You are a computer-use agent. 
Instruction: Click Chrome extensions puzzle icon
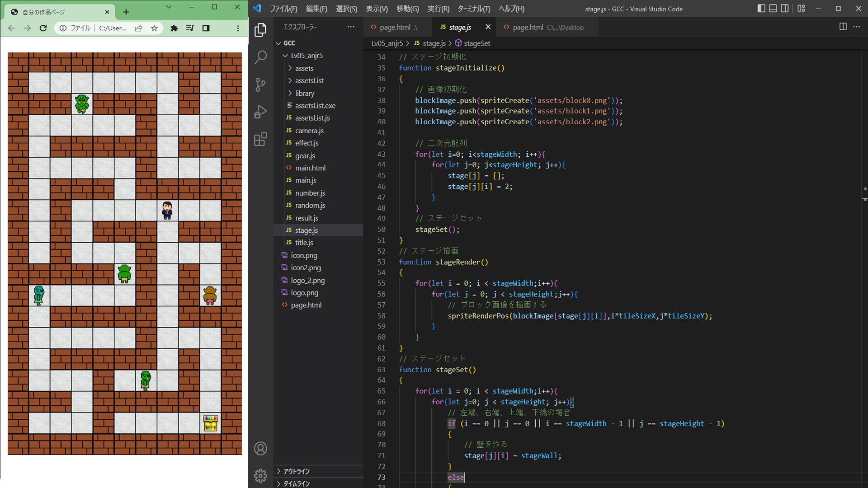point(174,28)
